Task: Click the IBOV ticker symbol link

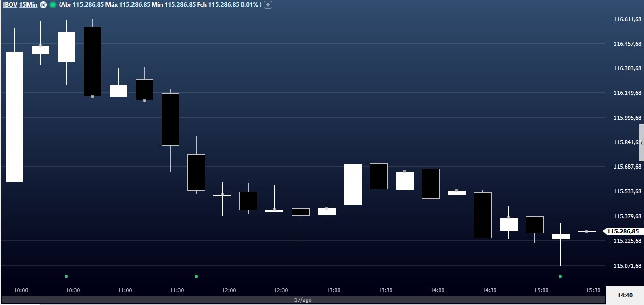Action: click(x=9, y=5)
